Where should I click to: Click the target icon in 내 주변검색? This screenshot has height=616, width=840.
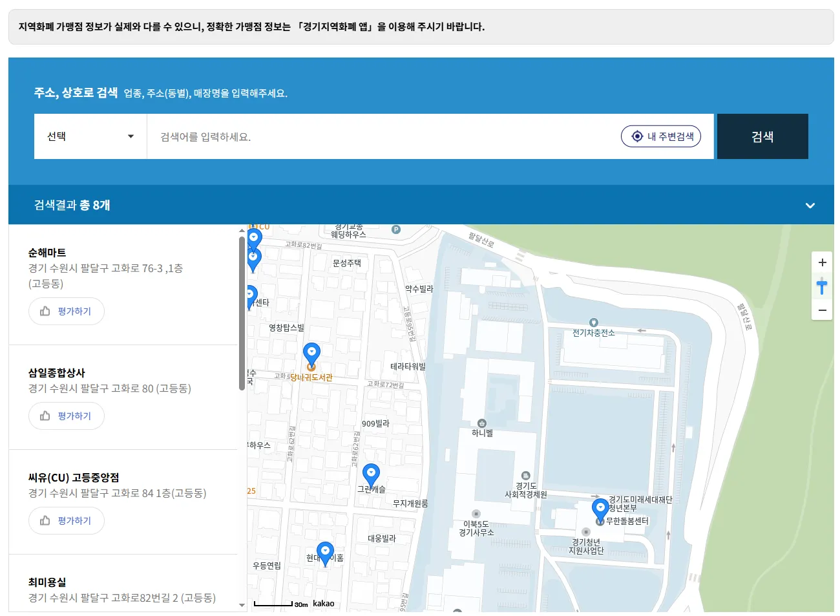tap(637, 136)
